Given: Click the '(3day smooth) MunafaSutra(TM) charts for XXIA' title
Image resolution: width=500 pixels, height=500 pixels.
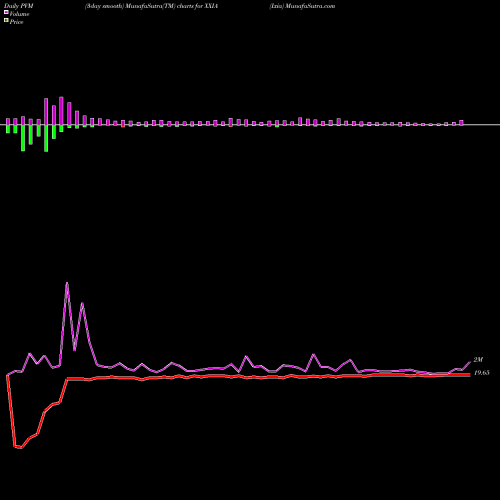Looking at the screenshot, I should [151, 6].
